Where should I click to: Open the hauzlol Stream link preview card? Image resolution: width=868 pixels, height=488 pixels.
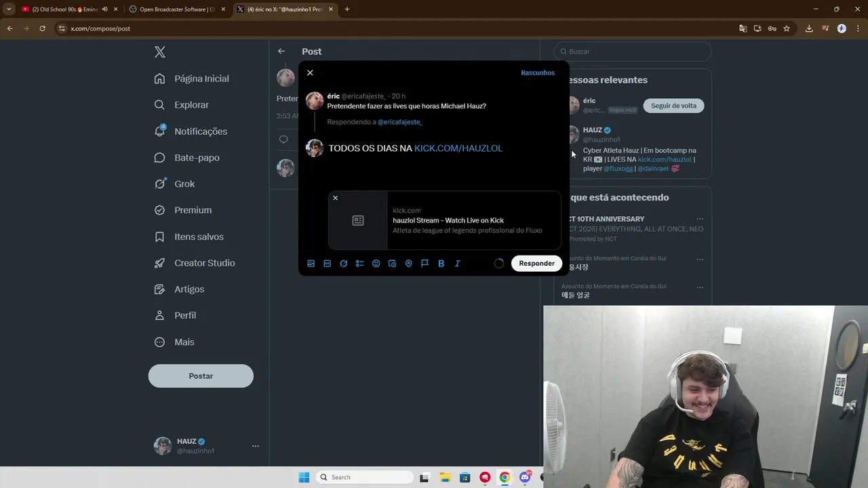click(x=445, y=220)
